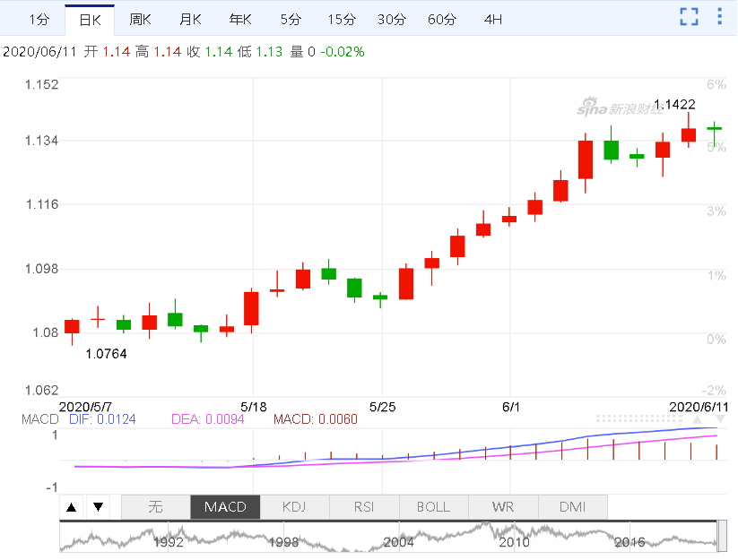The height and width of the screenshot is (560, 738).
Task: Click the Sina Finance watermark logo
Action: (620, 108)
